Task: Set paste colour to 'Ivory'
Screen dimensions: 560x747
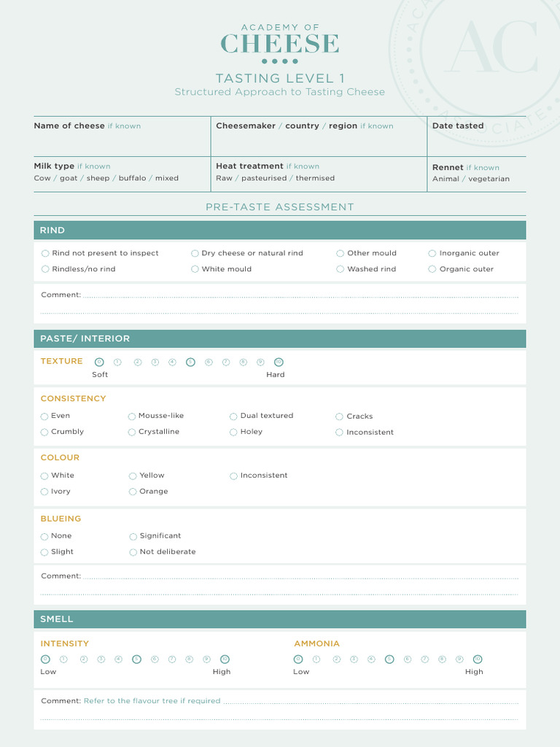Action: click(44, 492)
